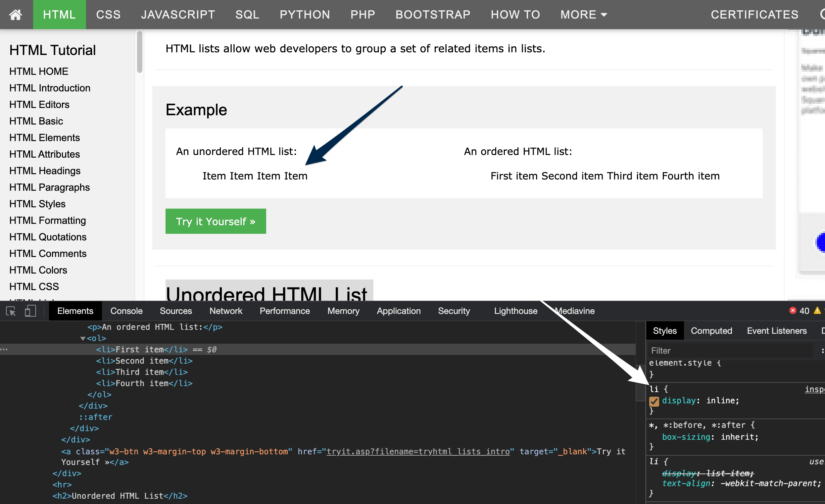Click the yellow warning triangle icon
The image size is (825, 504).
(817, 311)
